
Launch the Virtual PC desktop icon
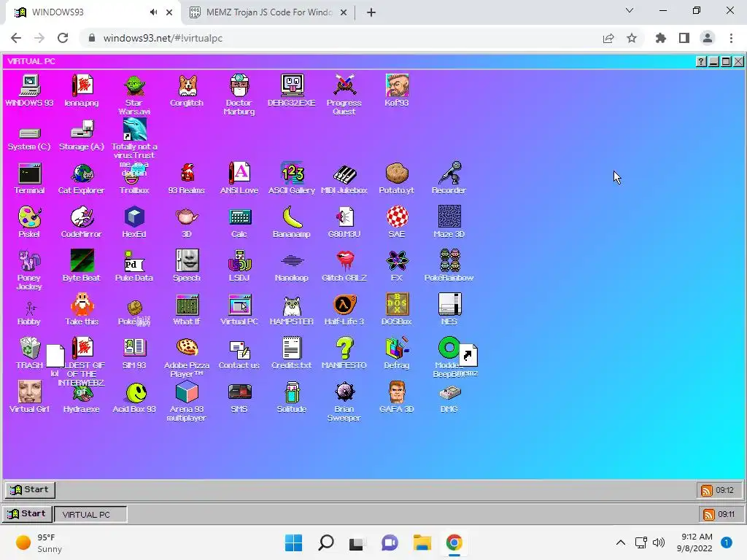click(x=239, y=305)
